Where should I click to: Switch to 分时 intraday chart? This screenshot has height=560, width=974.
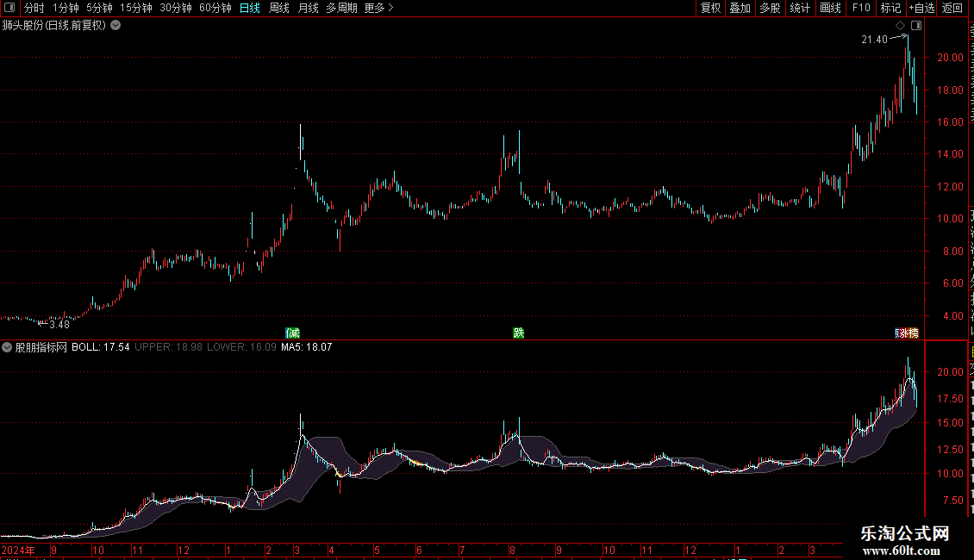[x=34, y=8]
